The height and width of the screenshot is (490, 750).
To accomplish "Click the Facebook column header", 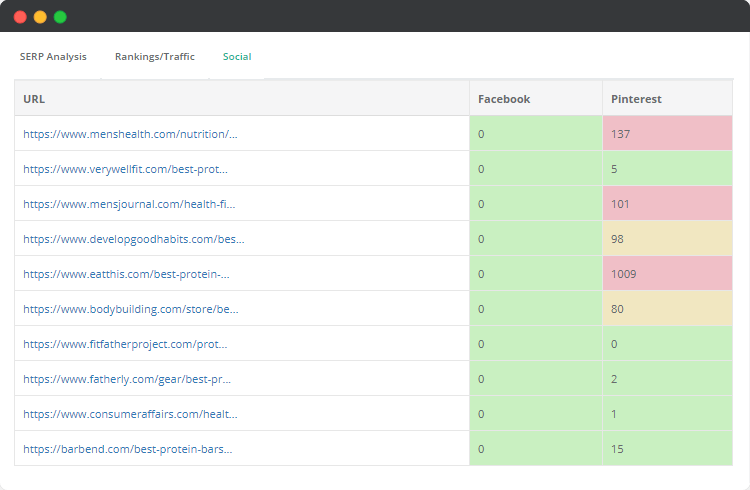I will [536, 99].
